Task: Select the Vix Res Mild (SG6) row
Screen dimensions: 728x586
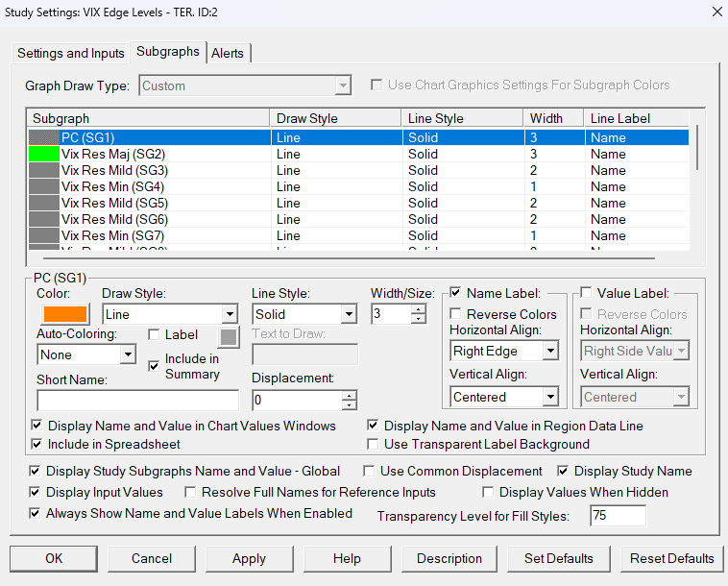Action: pyautogui.click(x=357, y=219)
